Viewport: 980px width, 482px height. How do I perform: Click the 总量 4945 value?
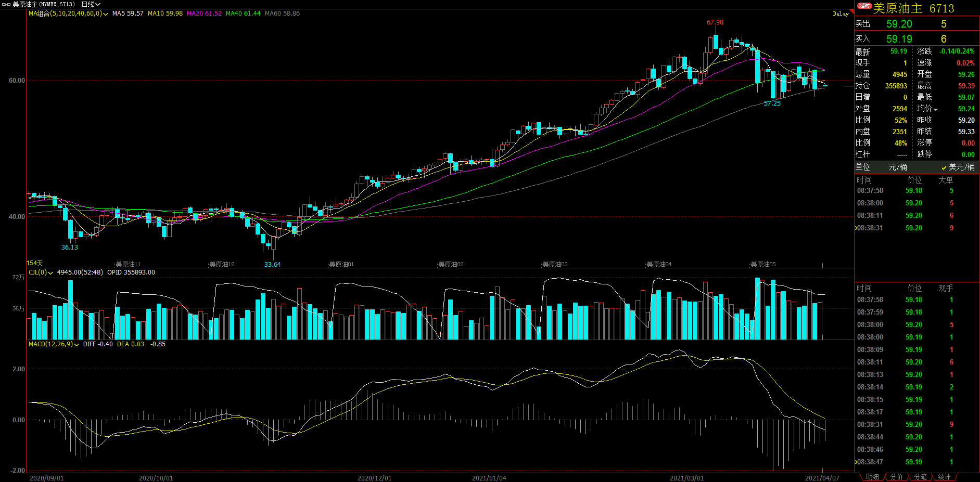pos(900,74)
